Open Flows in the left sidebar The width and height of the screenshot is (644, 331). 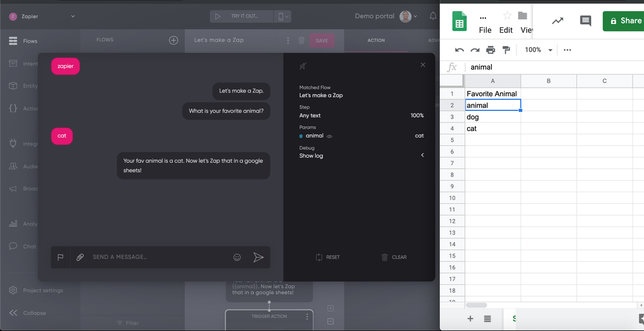pos(23,41)
